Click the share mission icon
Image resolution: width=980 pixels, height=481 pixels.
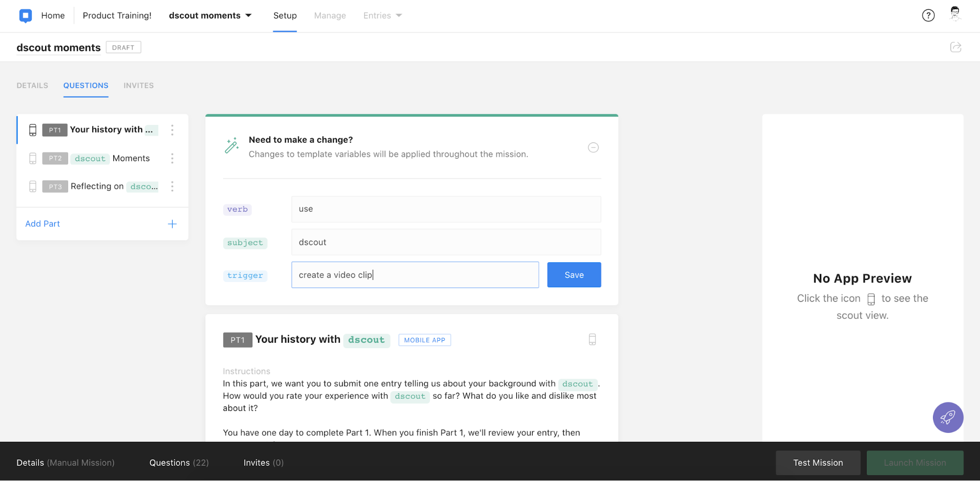point(955,47)
